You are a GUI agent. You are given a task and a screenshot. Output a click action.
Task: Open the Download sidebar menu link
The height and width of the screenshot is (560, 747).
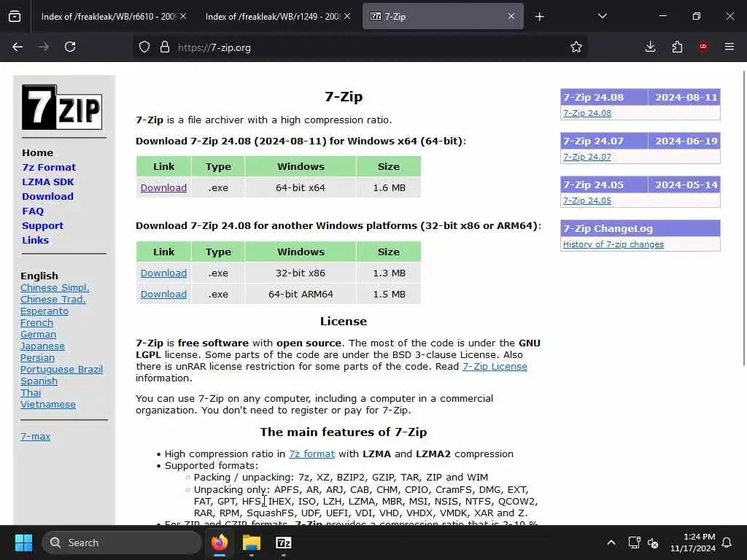pos(47,196)
